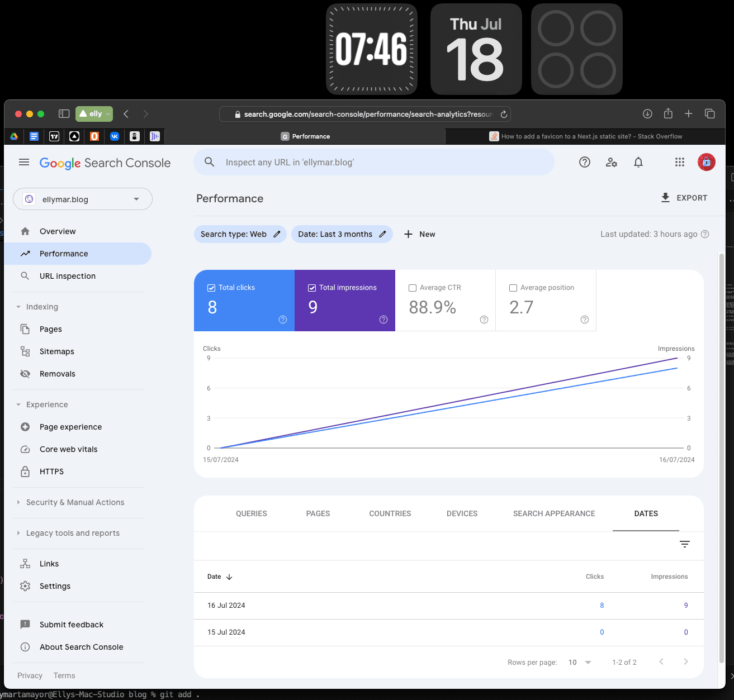The image size is (734, 700).
Task: Toggle the Safari sidebar
Action: [x=64, y=114]
